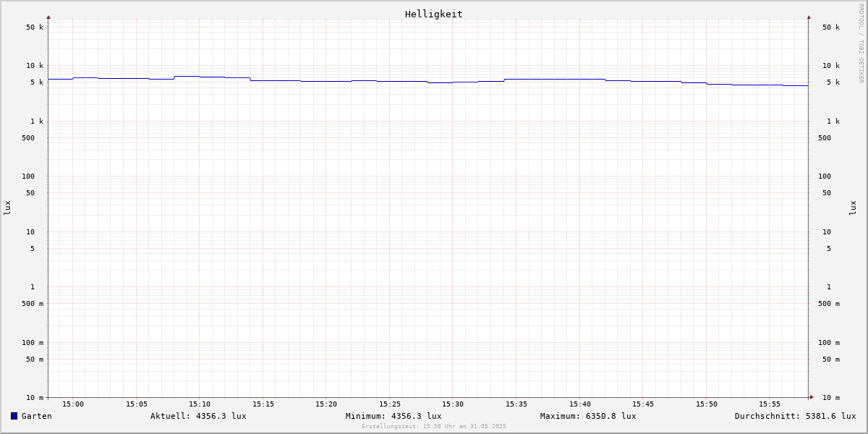Click the 10 m label on left axis
868x434 pixels.
point(35,398)
